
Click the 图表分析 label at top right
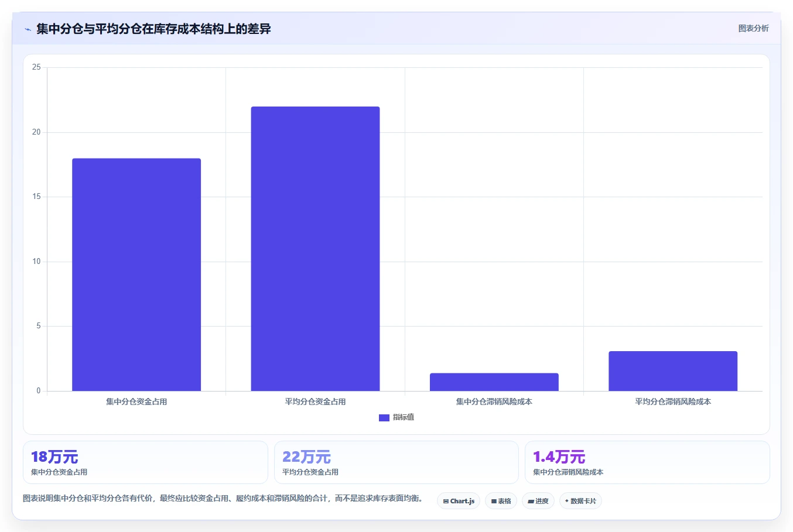click(x=753, y=28)
